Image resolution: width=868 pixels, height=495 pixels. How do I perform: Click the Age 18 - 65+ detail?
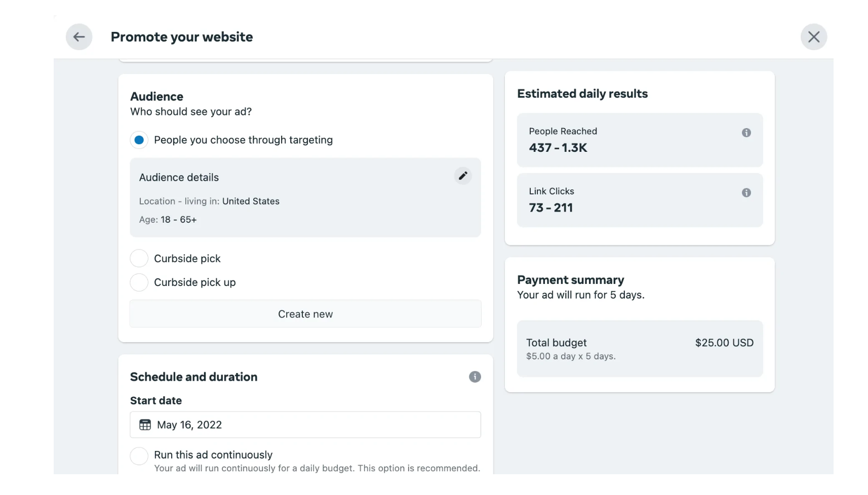[168, 220]
